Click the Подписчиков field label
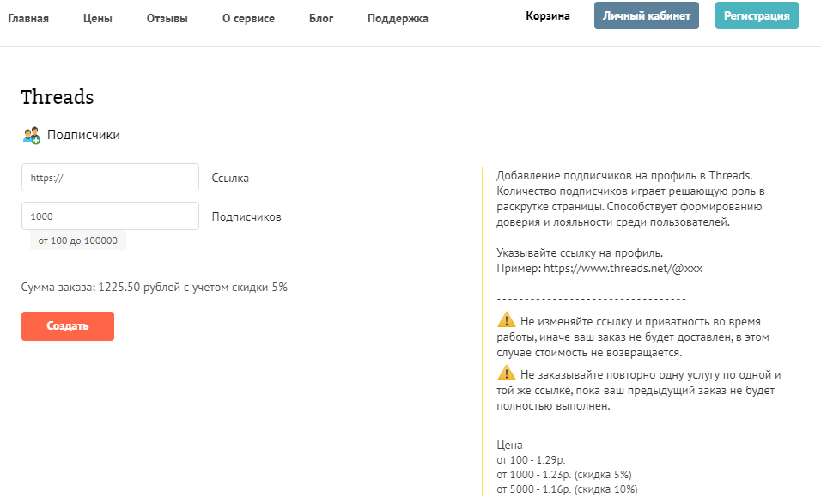 click(246, 216)
